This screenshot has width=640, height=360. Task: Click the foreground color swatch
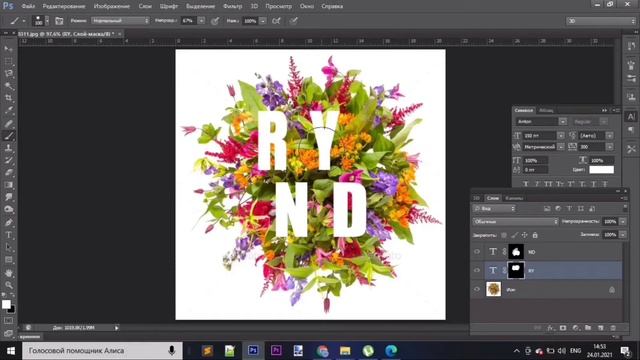tap(6, 304)
